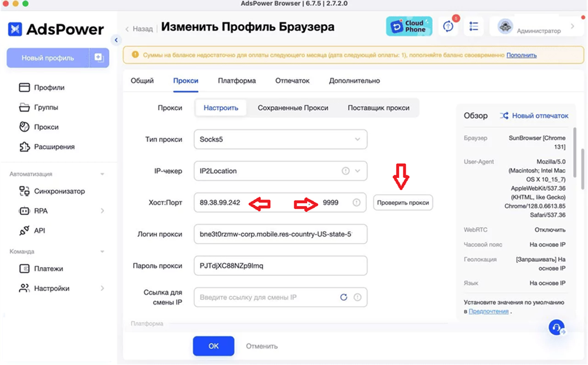Image resolution: width=588 pixels, height=365 pixels.
Task: Switch to the Общий tab
Action: 142,81
